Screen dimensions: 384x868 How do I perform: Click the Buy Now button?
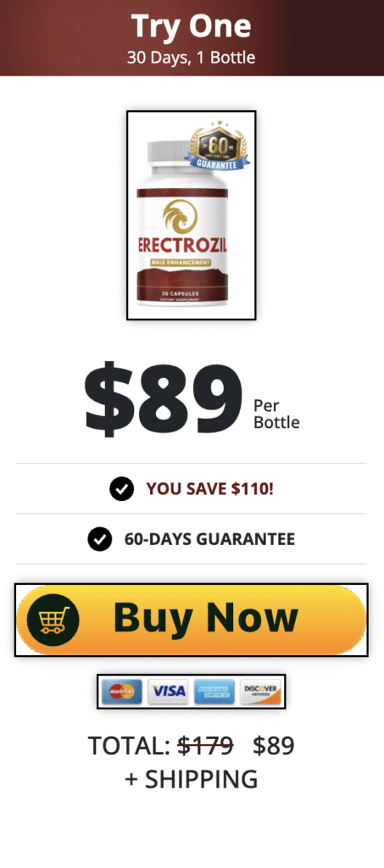pos(192,620)
